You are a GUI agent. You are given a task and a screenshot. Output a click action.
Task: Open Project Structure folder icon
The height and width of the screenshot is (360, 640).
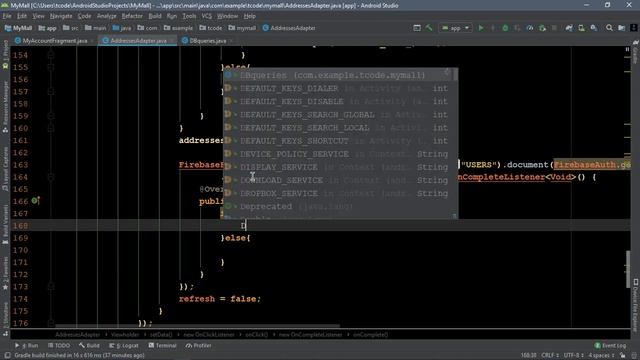621,28
